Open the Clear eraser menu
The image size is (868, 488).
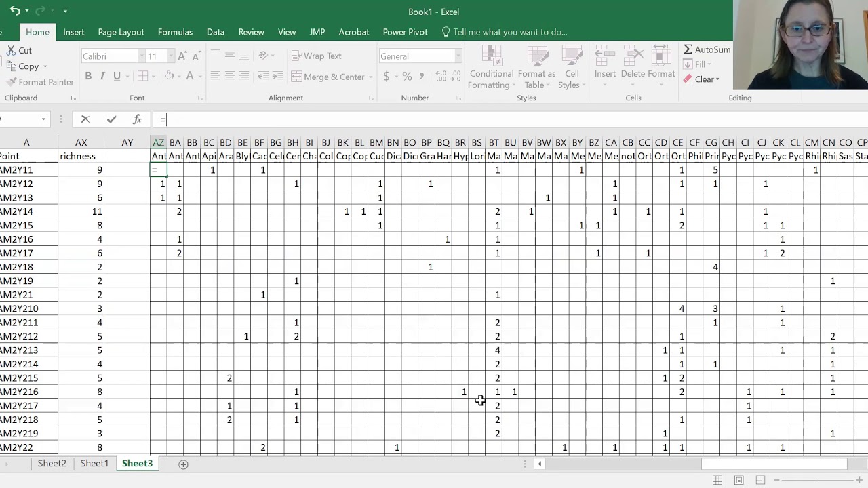[701, 79]
